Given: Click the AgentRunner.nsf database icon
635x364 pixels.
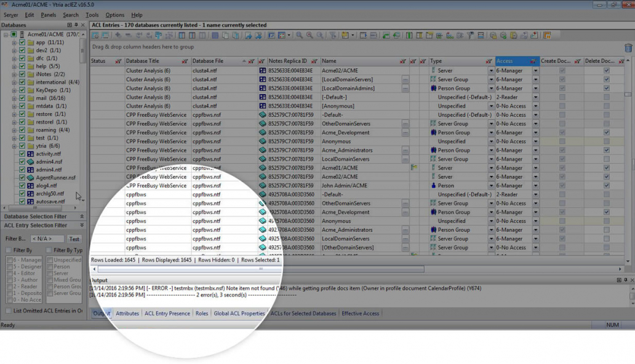Looking at the screenshot, I should coord(30,178).
